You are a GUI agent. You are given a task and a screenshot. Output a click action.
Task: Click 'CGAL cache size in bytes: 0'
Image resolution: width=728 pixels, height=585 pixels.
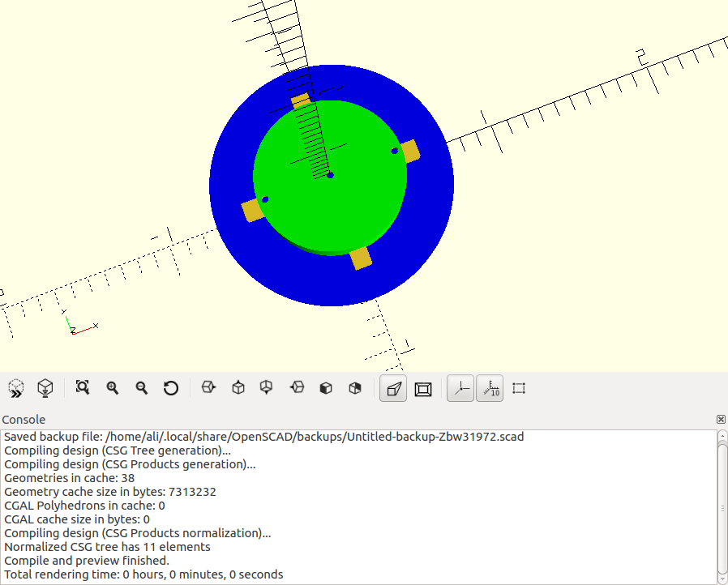coord(76,519)
